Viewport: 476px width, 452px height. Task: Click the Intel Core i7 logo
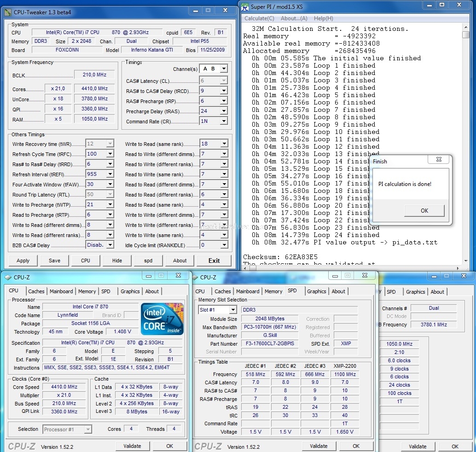click(163, 319)
